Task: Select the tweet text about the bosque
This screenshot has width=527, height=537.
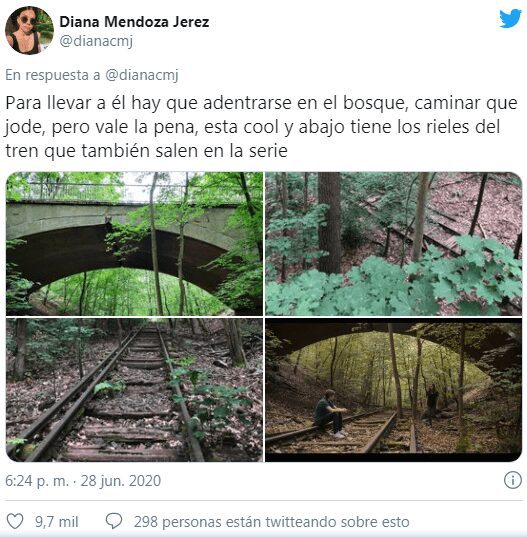Action: point(261,127)
